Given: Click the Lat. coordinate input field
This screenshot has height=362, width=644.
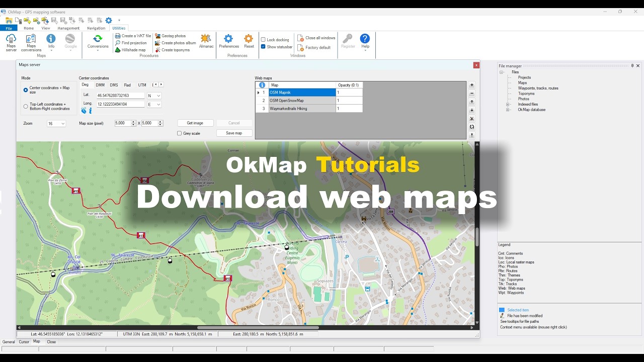Looking at the screenshot, I should (120, 96).
